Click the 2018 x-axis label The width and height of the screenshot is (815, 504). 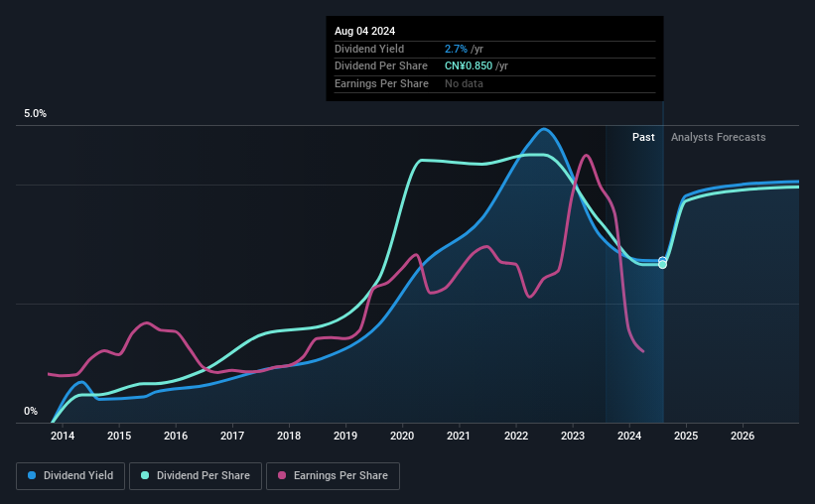(x=289, y=436)
